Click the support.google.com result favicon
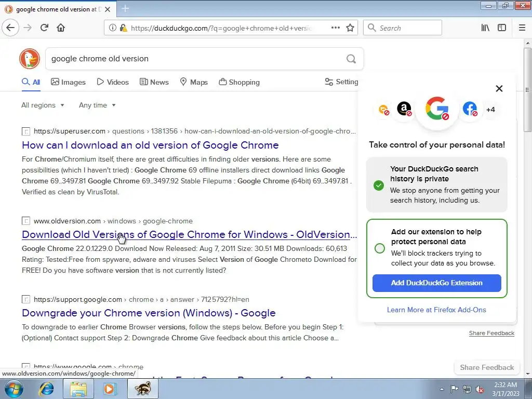 tap(26, 299)
